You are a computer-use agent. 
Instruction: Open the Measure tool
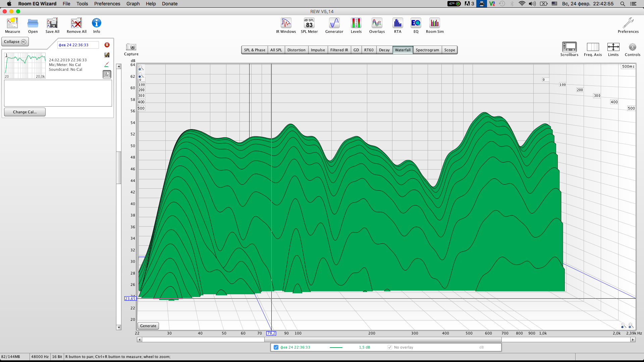12,23
